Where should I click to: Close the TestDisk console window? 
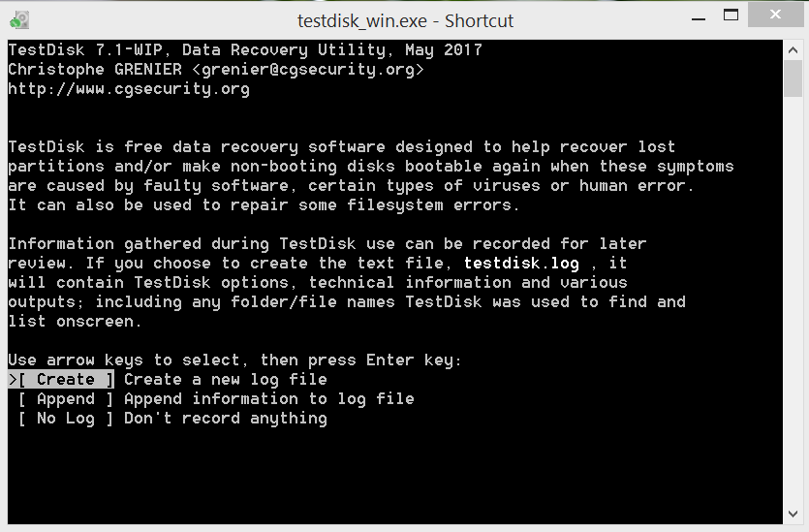(777, 16)
